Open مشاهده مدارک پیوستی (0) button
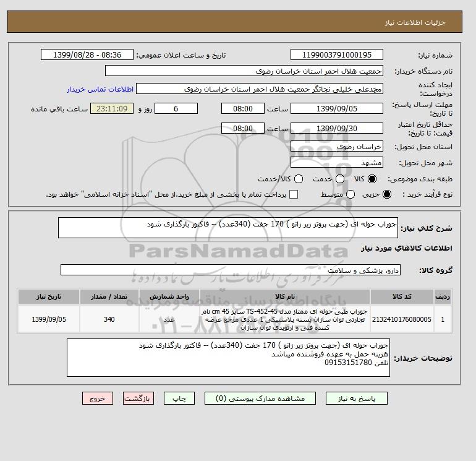Image resolution: width=476 pixels, height=461 pixels. [x=260, y=398]
